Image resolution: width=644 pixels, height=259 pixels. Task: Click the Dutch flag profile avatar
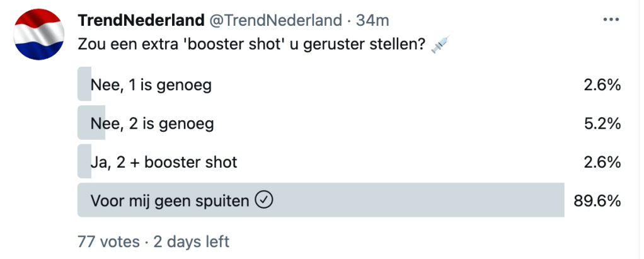pos(40,36)
